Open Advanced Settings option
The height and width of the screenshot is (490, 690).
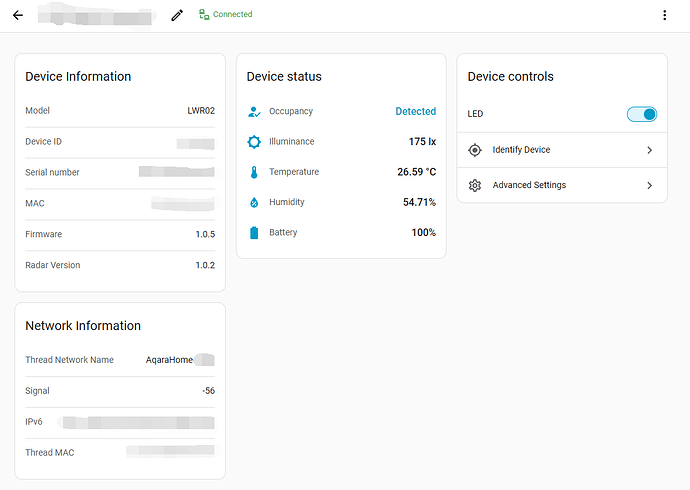(x=562, y=185)
